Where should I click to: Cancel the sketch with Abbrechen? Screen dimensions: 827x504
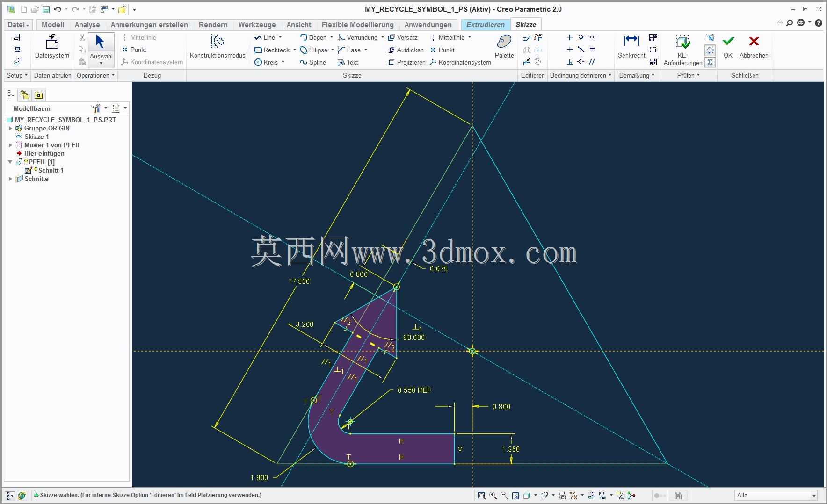coord(754,47)
